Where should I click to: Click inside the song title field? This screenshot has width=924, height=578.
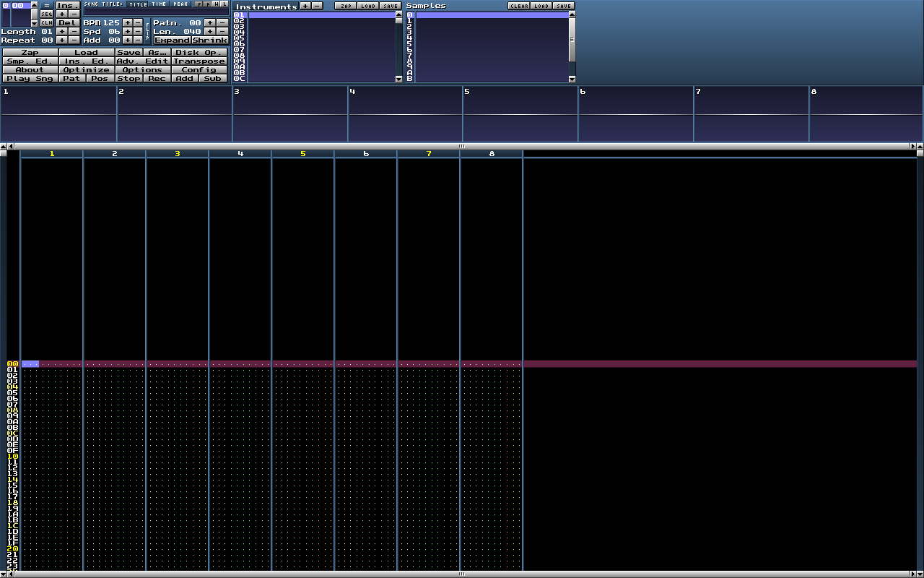pos(156,12)
